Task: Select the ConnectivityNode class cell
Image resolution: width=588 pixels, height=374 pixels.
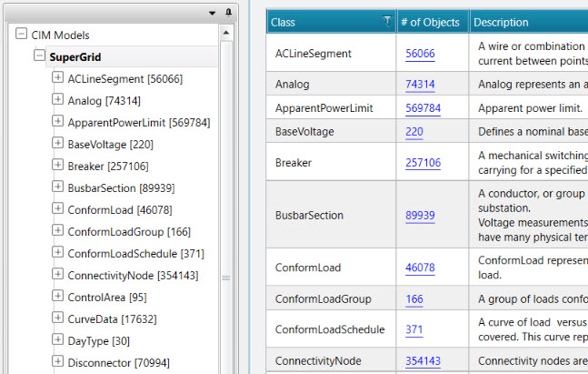Action: coord(331,361)
